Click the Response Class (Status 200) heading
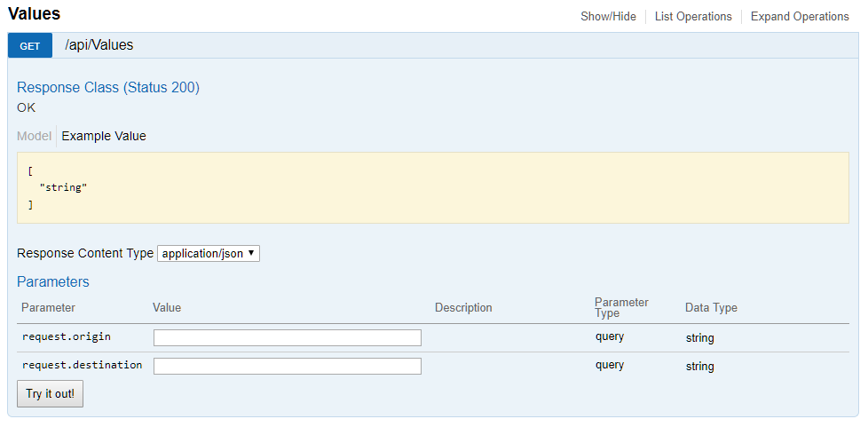 pos(108,88)
